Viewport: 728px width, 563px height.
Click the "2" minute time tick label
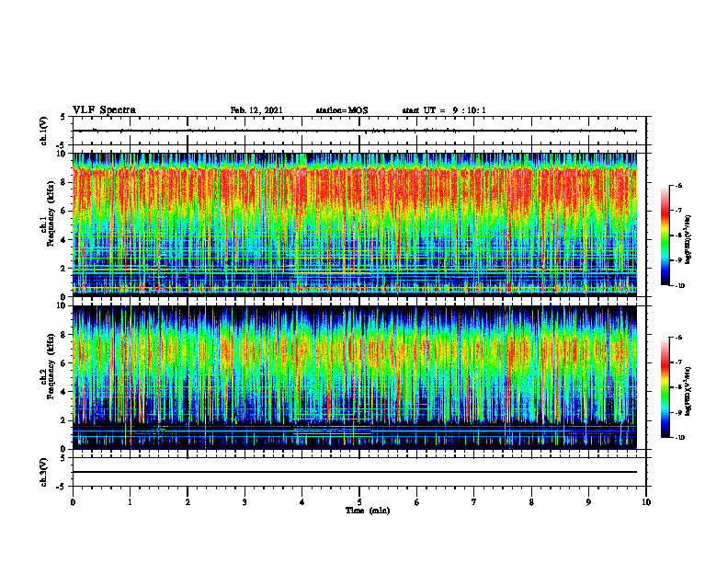[188, 502]
